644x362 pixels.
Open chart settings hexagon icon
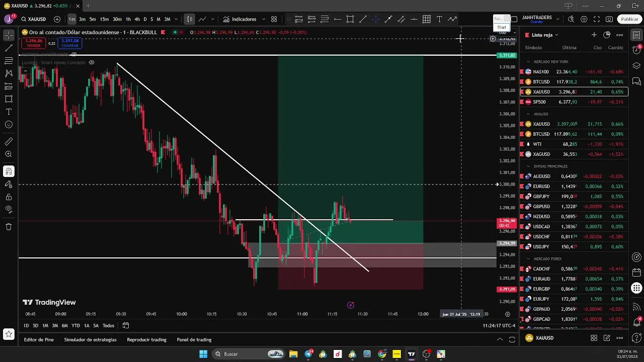pos(584,19)
